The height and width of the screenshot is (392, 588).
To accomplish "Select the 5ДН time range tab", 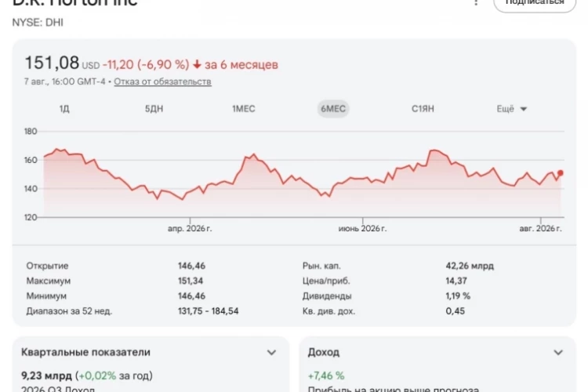I will [154, 109].
